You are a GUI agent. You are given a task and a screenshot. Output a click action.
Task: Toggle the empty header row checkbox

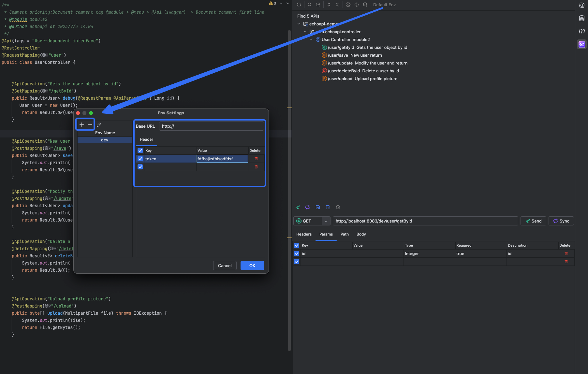click(x=140, y=167)
